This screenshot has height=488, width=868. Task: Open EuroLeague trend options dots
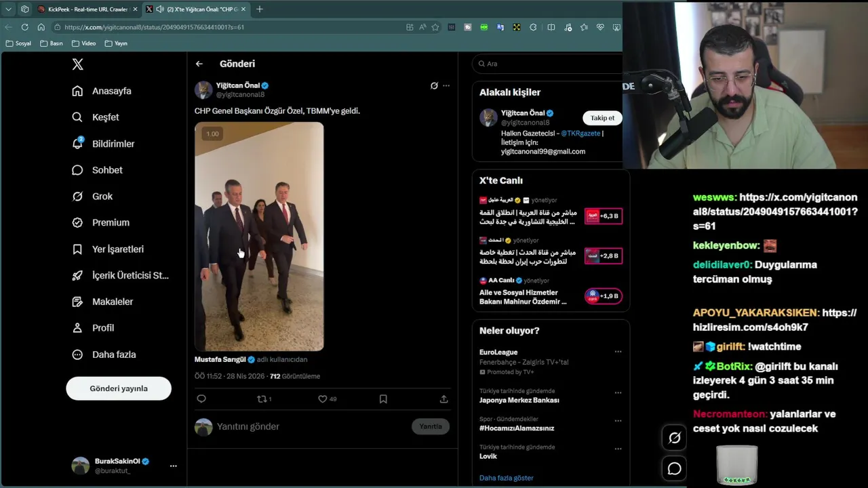(618, 352)
